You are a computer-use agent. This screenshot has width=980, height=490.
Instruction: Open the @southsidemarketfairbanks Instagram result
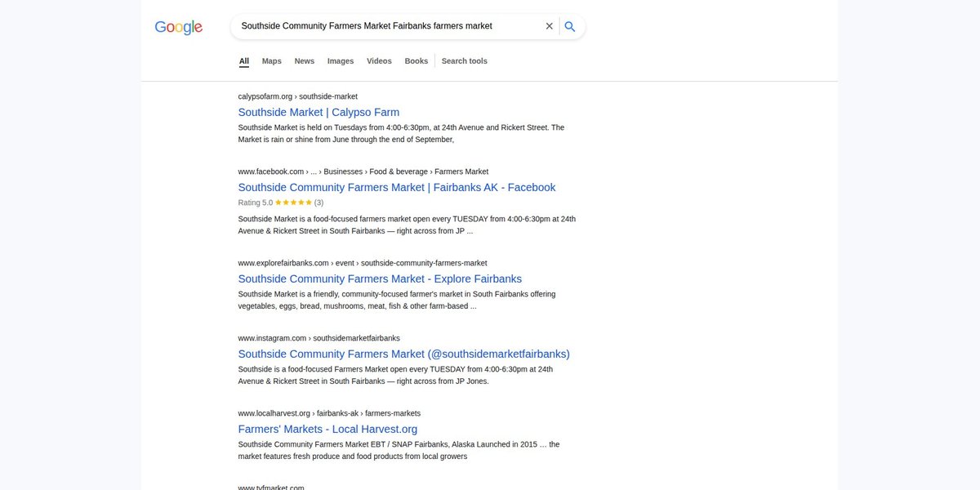[x=404, y=354]
